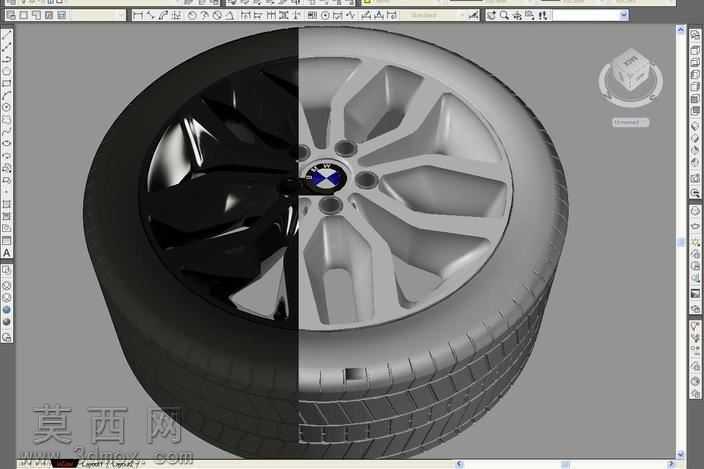Select the Baseline dimension tool

(258, 15)
